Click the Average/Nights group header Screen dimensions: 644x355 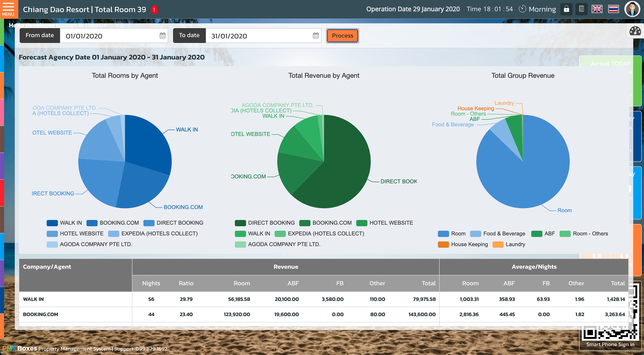[534, 267]
